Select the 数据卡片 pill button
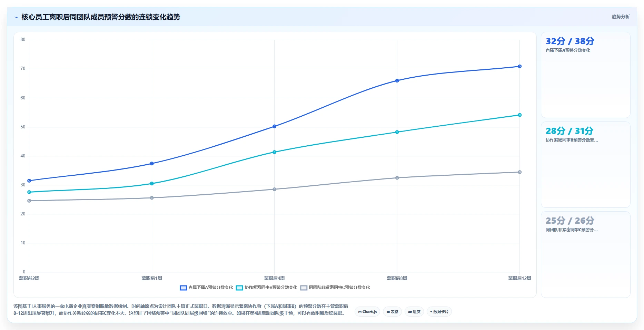This screenshot has width=644, height=330. [439, 312]
